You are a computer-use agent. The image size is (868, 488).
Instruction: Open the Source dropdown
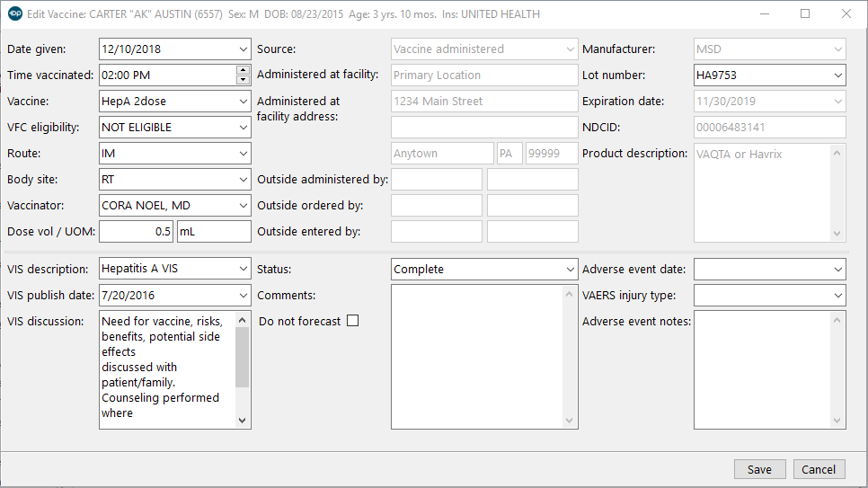[571, 49]
